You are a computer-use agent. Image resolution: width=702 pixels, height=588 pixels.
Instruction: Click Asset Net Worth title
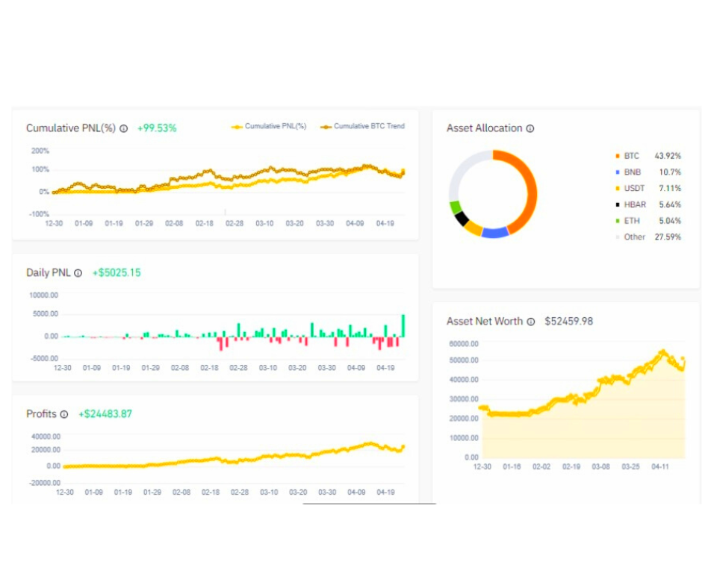coord(485,322)
